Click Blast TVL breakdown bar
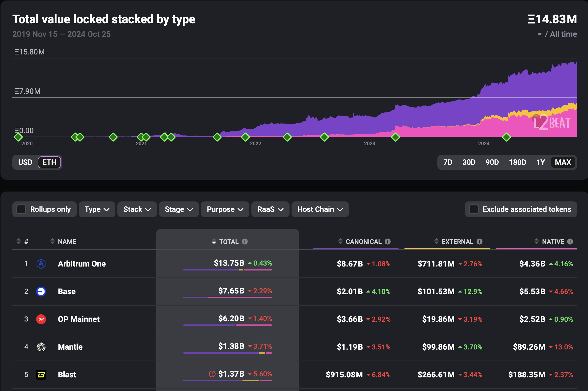The image size is (588, 391). tap(227, 380)
